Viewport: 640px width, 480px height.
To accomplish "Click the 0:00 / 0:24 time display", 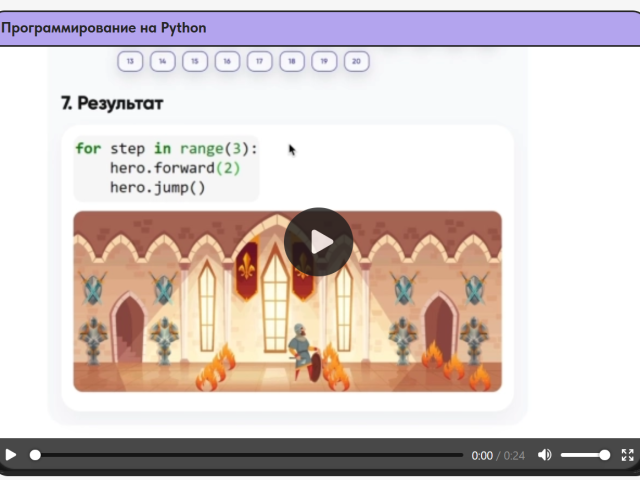I will coord(498,456).
